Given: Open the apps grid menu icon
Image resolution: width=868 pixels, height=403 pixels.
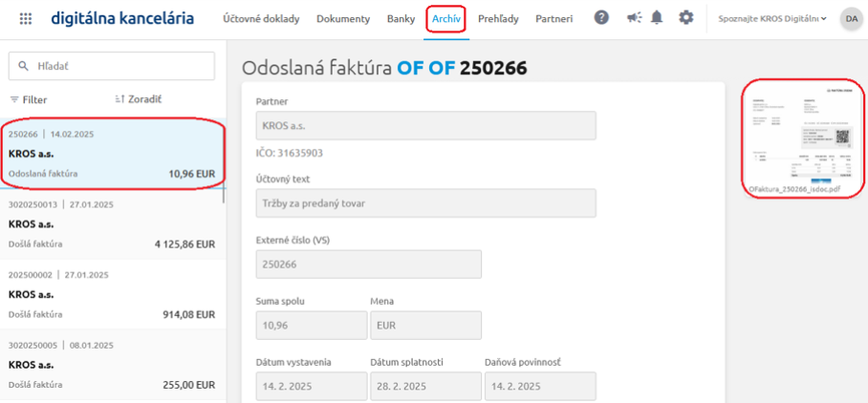Looking at the screenshot, I should click(26, 18).
